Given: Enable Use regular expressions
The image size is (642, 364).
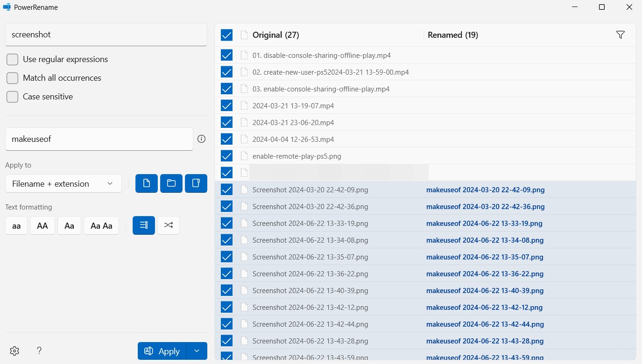Looking at the screenshot, I should coord(13,59).
